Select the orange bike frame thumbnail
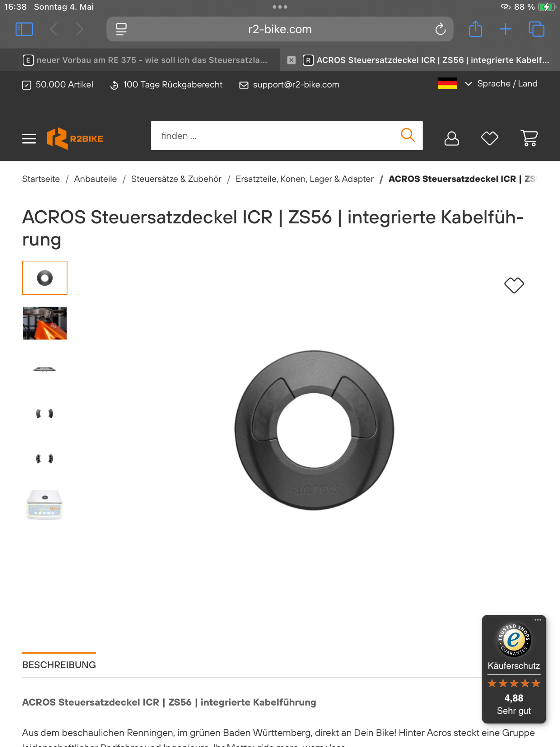This screenshot has height=747, width=560. point(45,323)
